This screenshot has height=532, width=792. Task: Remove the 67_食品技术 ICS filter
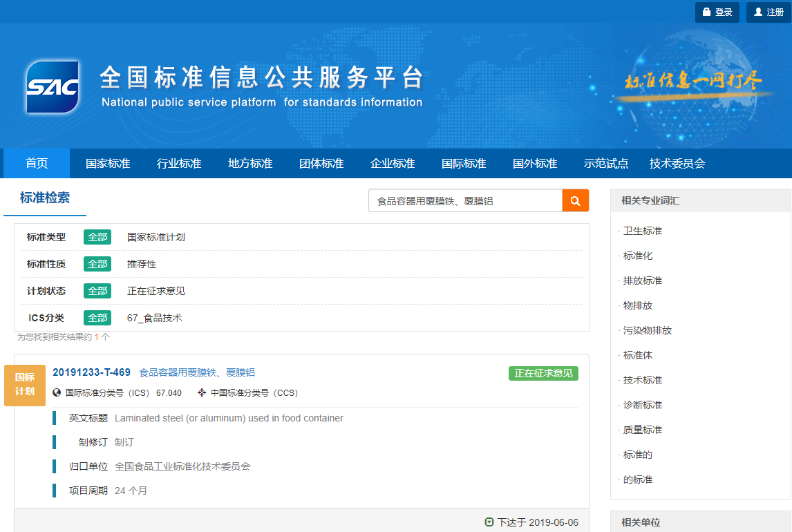click(153, 318)
